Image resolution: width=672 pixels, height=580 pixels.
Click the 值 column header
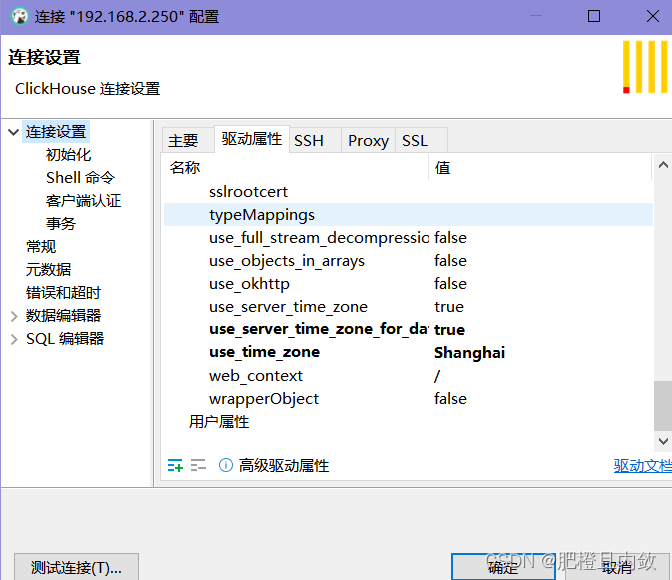tap(540, 168)
